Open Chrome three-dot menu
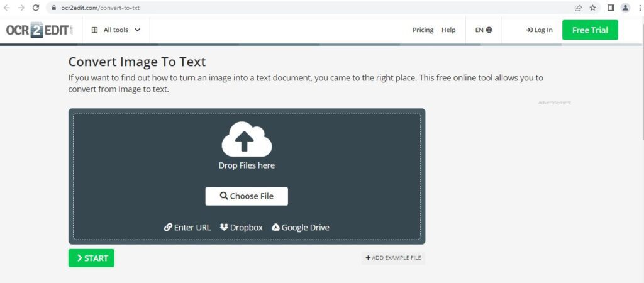 click(x=640, y=8)
